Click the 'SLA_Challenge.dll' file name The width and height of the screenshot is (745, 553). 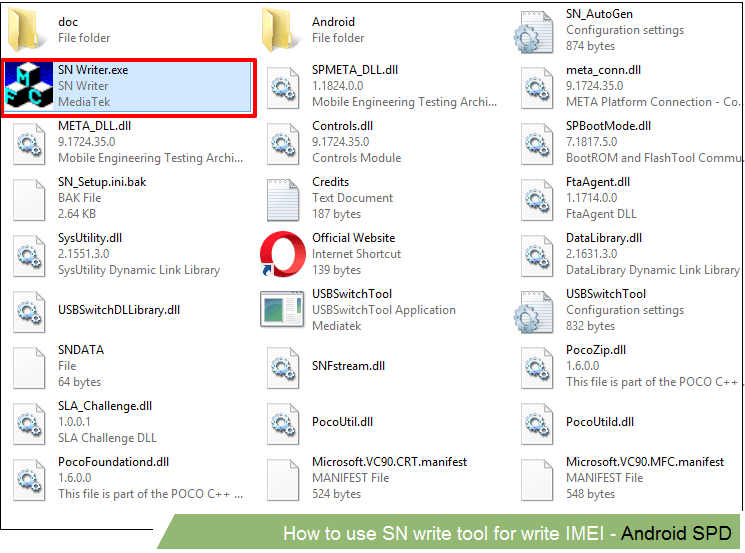(105, 406)
